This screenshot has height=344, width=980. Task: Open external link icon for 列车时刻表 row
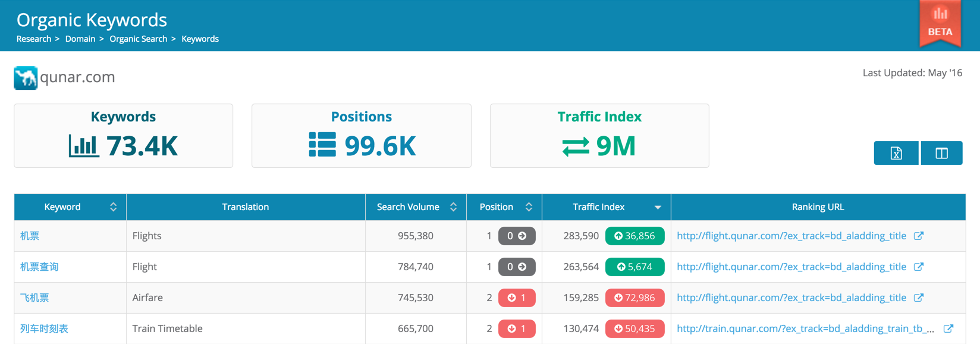click(x=948, y=329)
